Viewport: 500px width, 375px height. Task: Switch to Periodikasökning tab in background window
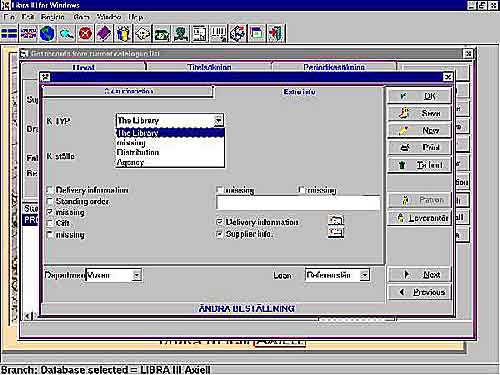pyautogui.click(x=334, y=67)
